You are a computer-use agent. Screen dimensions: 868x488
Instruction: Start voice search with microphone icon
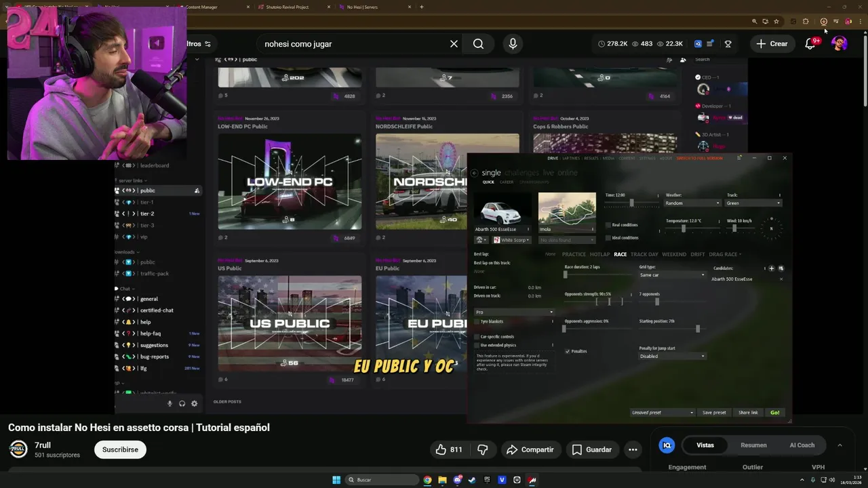(513, 44)
